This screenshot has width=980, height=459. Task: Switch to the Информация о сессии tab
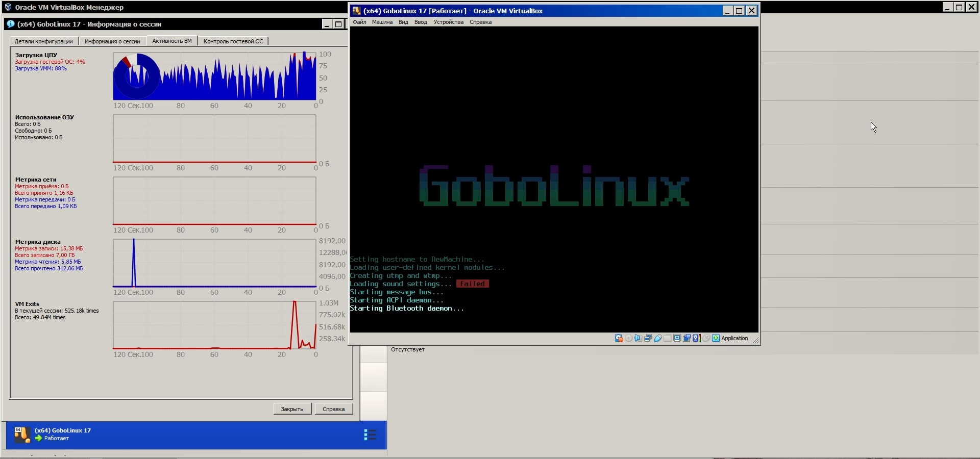pos(112,41)
